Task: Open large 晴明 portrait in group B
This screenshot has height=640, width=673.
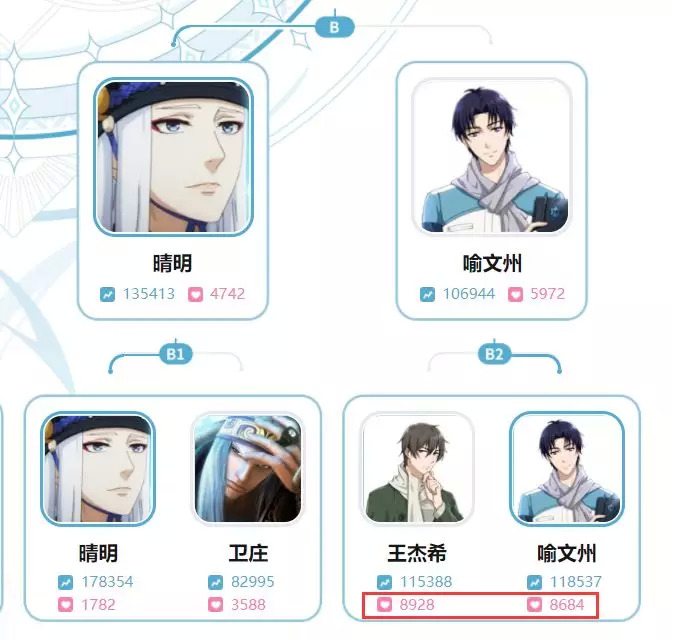Action: point(173,157)
